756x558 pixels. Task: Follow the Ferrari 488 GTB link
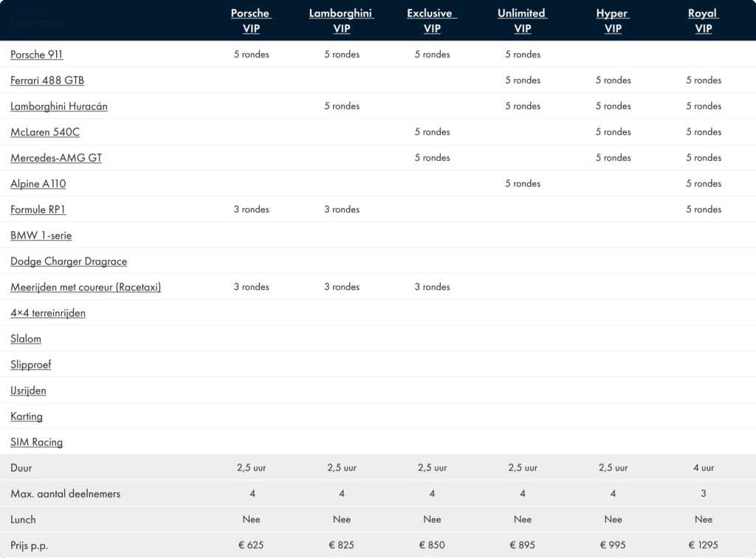47,80
